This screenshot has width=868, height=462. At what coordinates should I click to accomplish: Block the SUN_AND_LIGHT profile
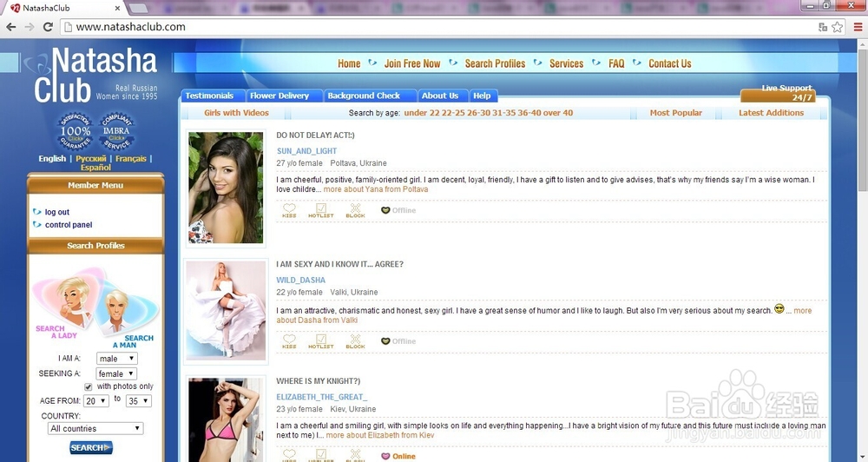[355, 210]
